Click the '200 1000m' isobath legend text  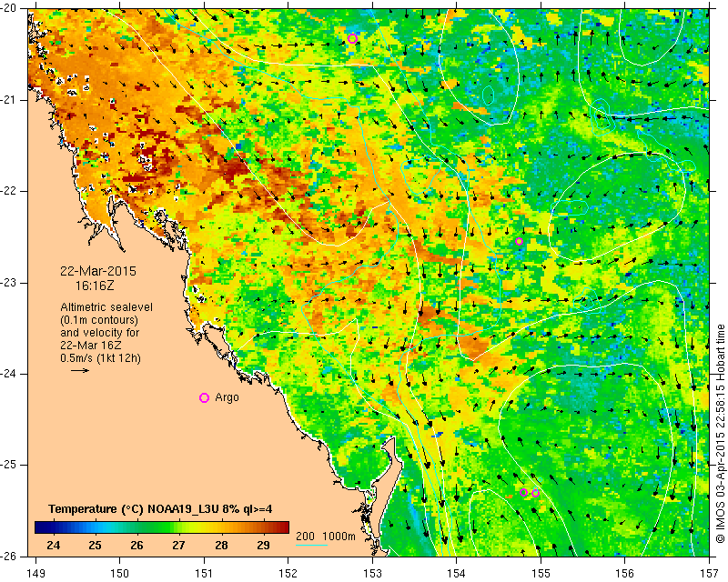[x=326, y=536]
